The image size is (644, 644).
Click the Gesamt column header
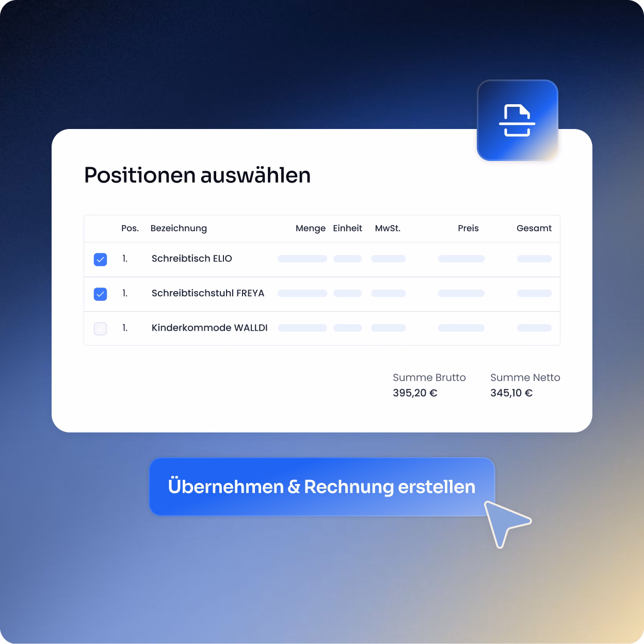coord(534,228)
